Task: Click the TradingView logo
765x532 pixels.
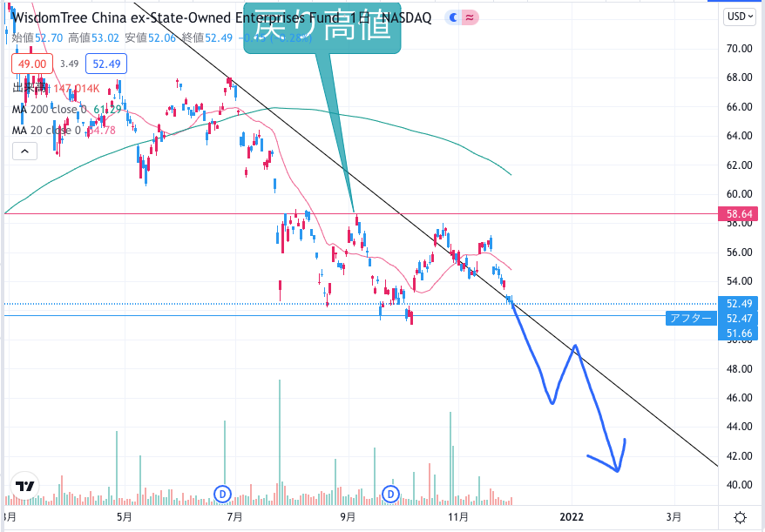Action: (x=25, y=486)
